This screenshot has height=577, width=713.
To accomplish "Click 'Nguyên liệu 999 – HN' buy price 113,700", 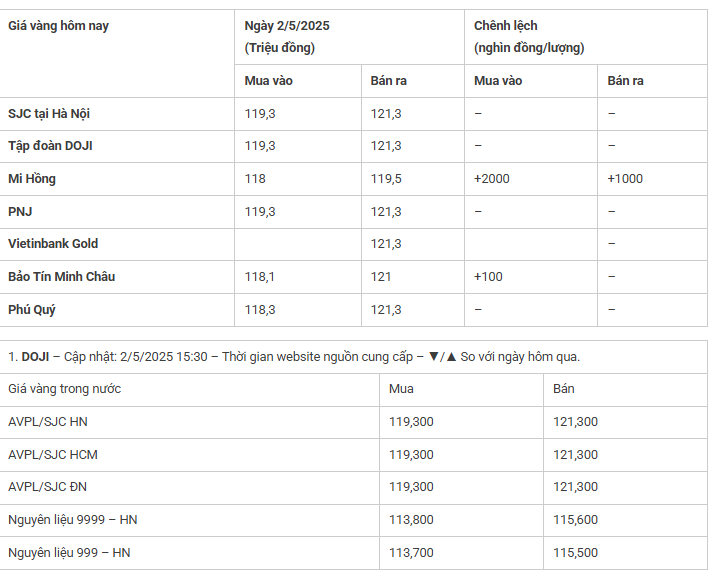I will (x=411, y=552).
